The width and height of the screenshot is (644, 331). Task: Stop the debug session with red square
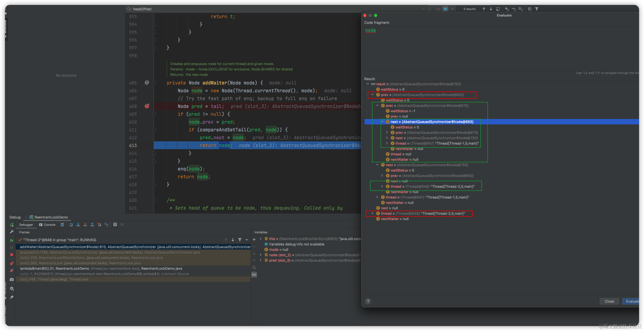click(12, 255)
